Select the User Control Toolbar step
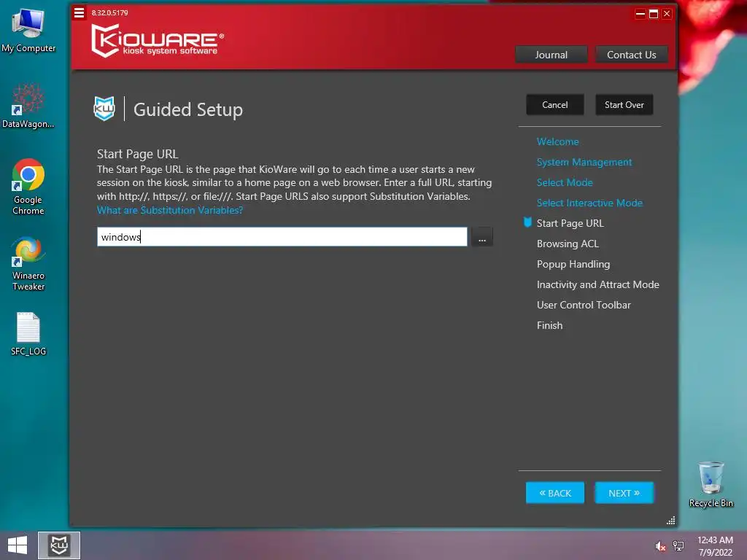The image size is (747, 560). coord(584,306)
